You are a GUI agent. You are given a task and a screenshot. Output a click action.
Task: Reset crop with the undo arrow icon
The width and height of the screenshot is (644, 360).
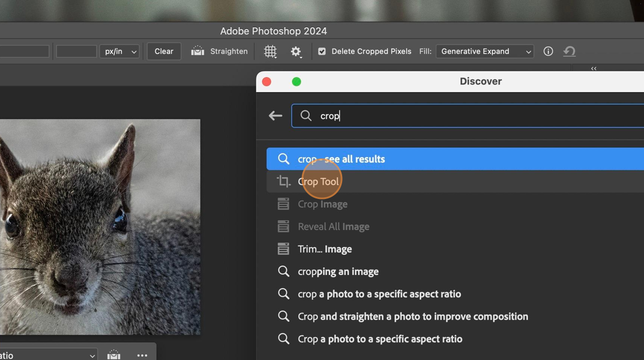[569, 51]
